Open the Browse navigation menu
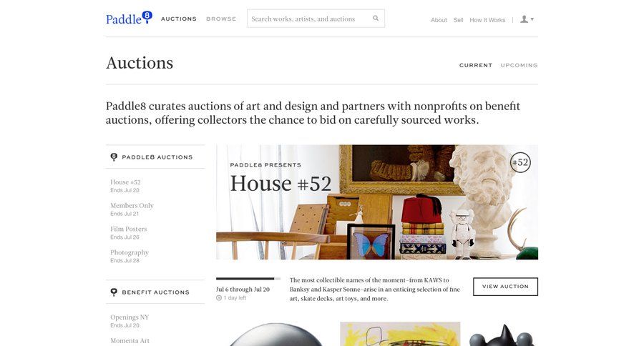 tap(221, 19)
